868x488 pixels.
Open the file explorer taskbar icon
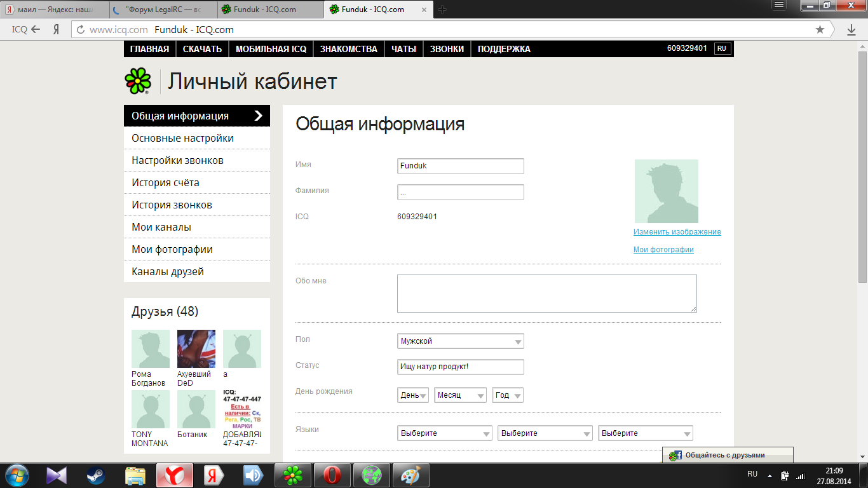135,475
